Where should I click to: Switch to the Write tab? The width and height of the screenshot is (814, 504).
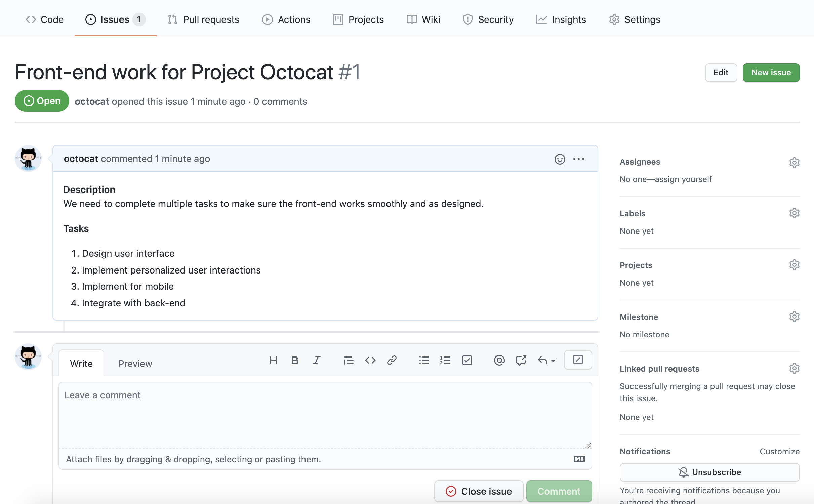coord(81,363)
